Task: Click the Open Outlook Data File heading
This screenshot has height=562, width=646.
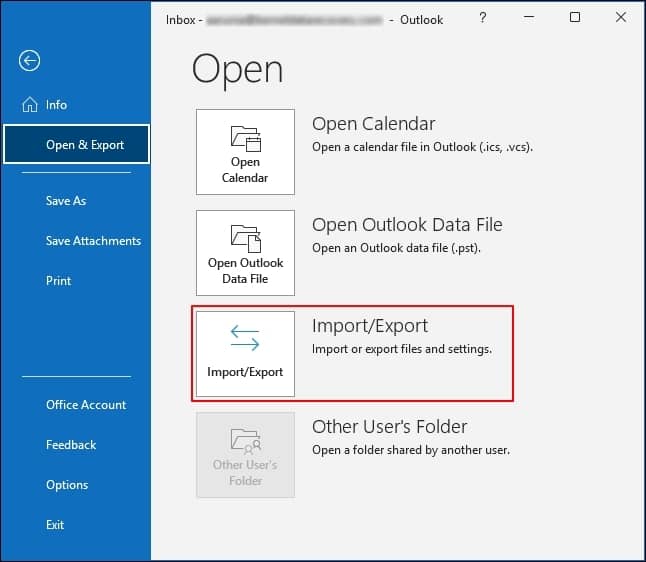Action: coord(407,225)
